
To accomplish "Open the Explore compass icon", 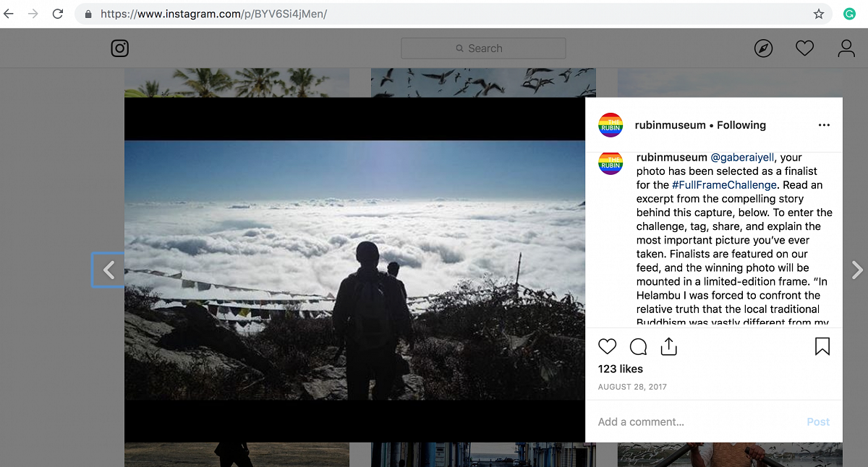I will click(x=763, y=48).
